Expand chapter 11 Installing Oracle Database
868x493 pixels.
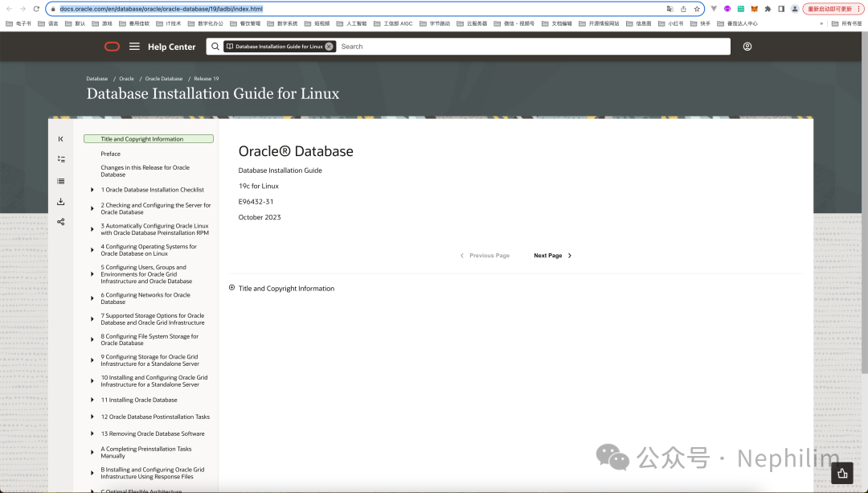pyautogui.click(x=92, y=400)
